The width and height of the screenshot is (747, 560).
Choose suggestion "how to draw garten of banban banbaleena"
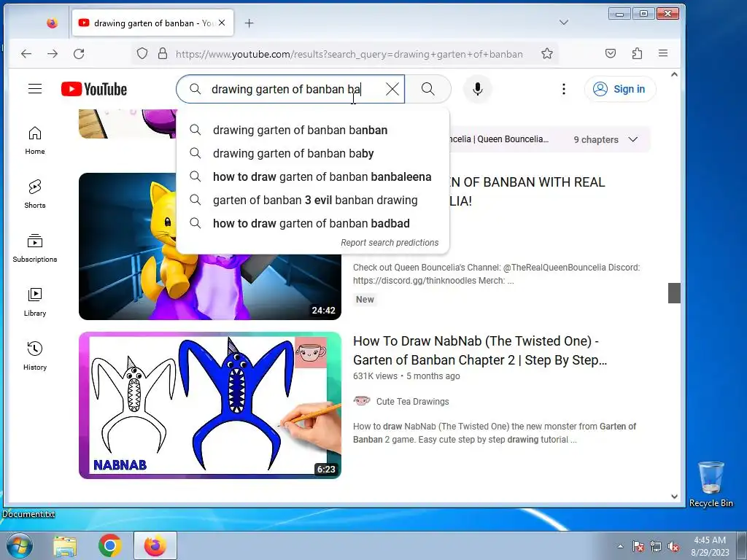click(x=312, y=176)
